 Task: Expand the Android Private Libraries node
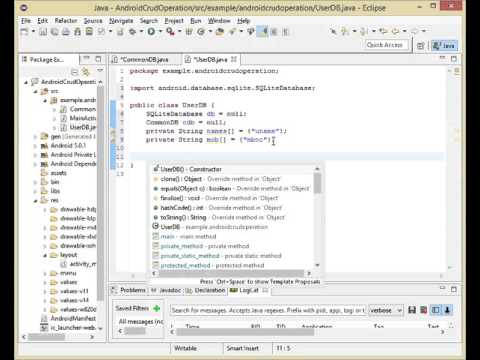point(35,155)
